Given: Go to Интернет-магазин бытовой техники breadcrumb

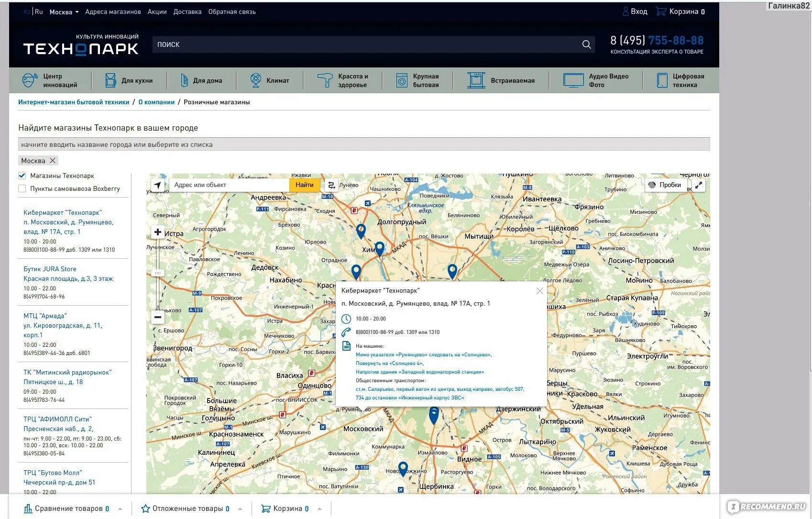Looking at the screenshot, I should click(x=74, y=102).
